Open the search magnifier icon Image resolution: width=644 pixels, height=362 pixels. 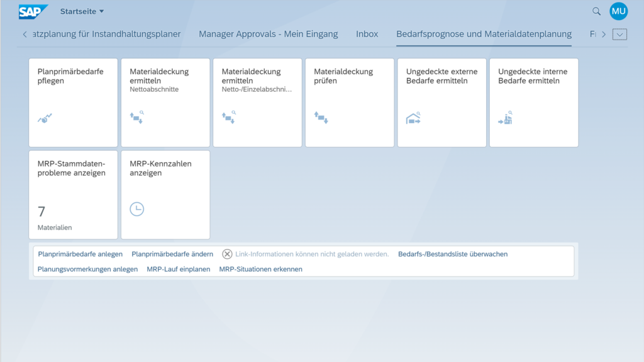(x=596, y=11)
